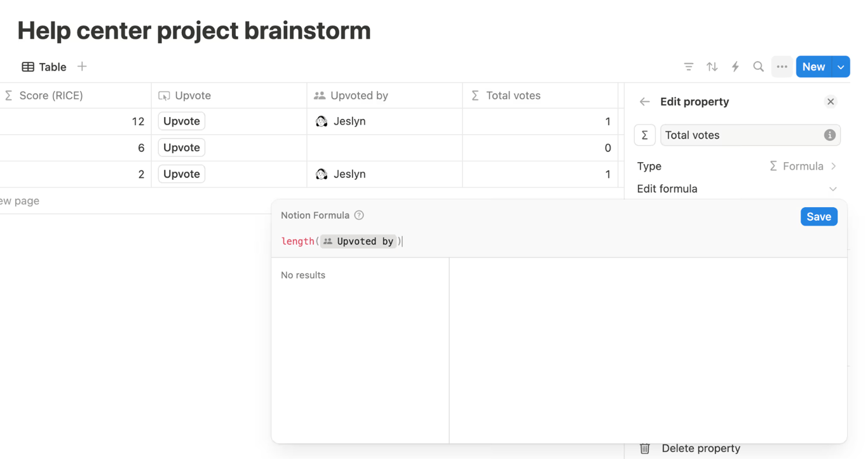Click the sort arrows icon
868x459 pixels.
click(712, 67)
